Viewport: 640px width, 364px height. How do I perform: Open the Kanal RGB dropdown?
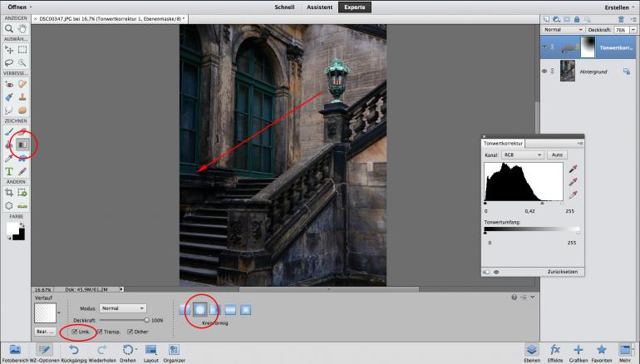[x=522, y=155]
